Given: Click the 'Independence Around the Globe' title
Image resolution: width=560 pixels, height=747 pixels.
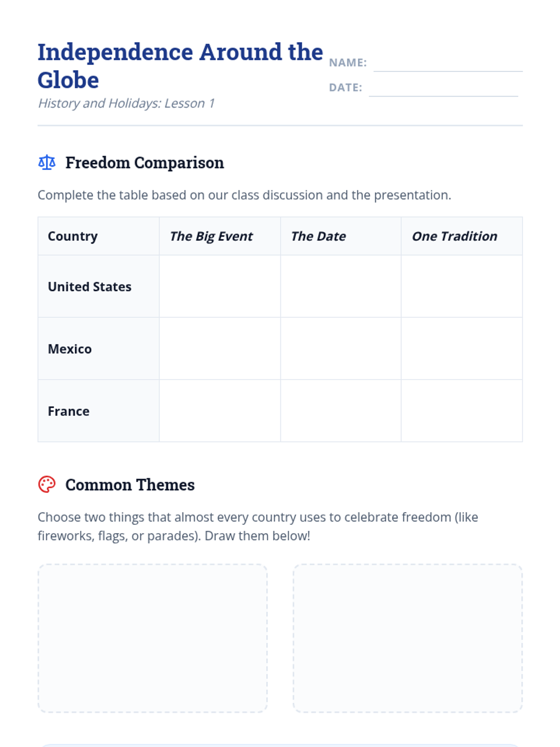Looking at the screenshot, I should tap(180, 65).
